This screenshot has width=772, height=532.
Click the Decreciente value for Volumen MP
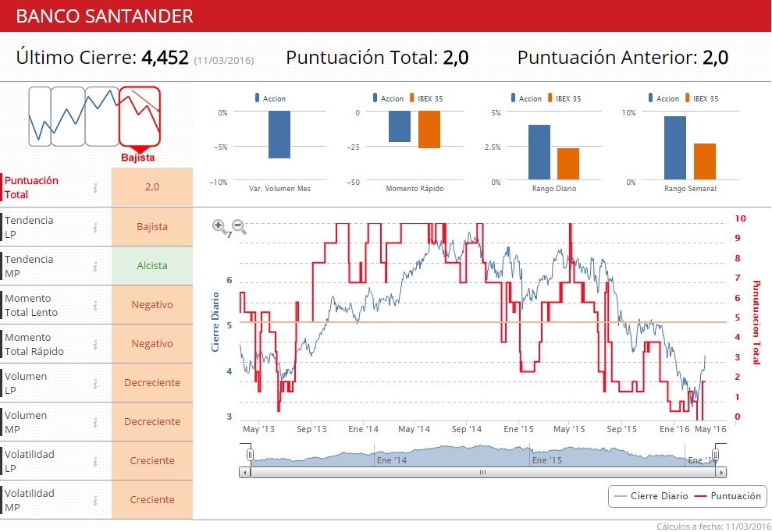[x=152, y=422]
